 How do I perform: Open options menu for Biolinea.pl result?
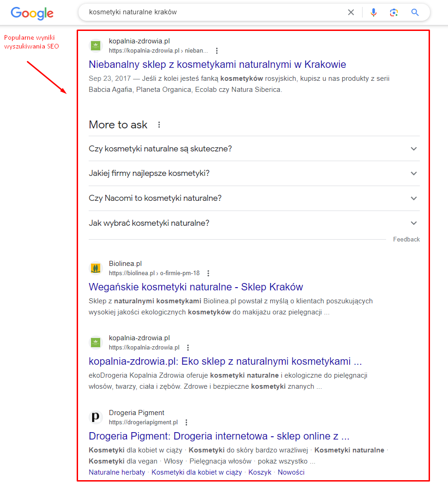(x=208, y=273)
